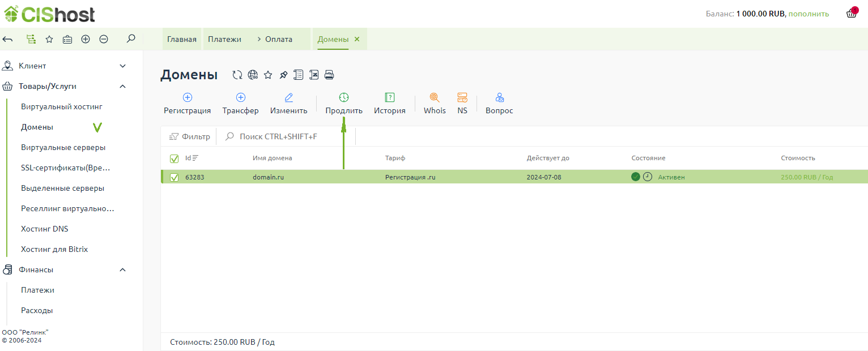Uncheck the checkbox for domain row 63283
Screen dimensions: 868x351
[x=175, y=177]
